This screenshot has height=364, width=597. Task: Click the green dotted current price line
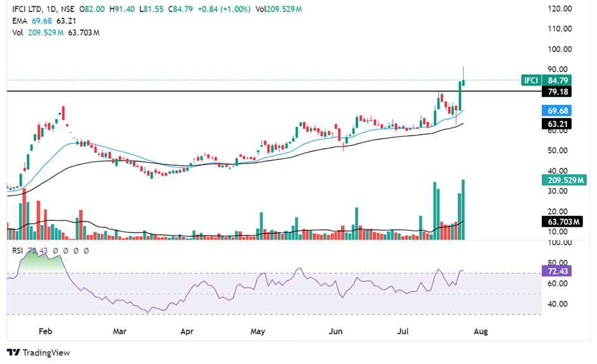pos(254,80)
